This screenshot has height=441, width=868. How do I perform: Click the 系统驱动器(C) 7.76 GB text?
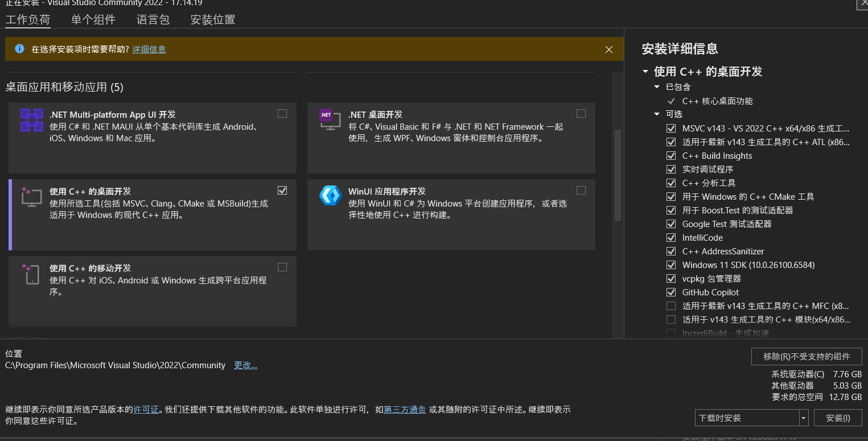point(817,374)
